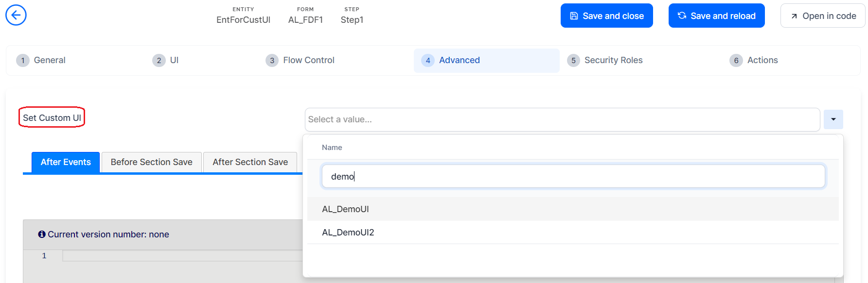Choose AL_DemoUI from the list
This screenshot has height=283, width=868.
[x=346, y=209]
